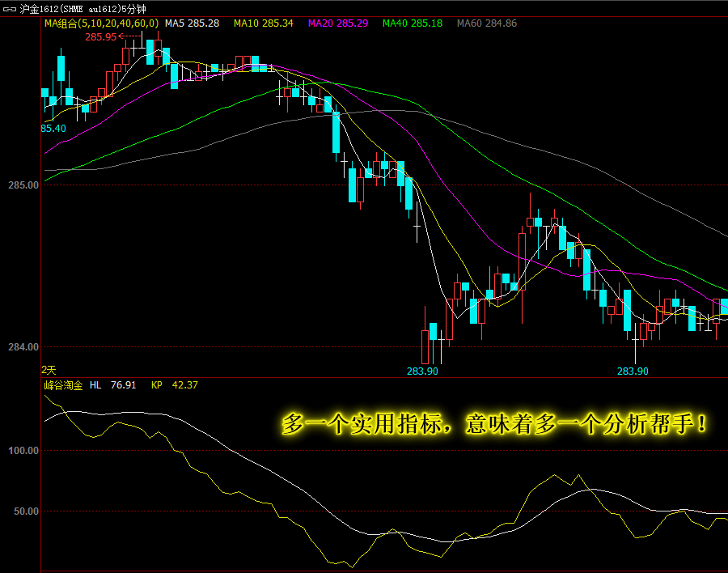Select the MA60 284.86 legend value
This screenshot has width=728, height=573.
click(x=487, y=23)
